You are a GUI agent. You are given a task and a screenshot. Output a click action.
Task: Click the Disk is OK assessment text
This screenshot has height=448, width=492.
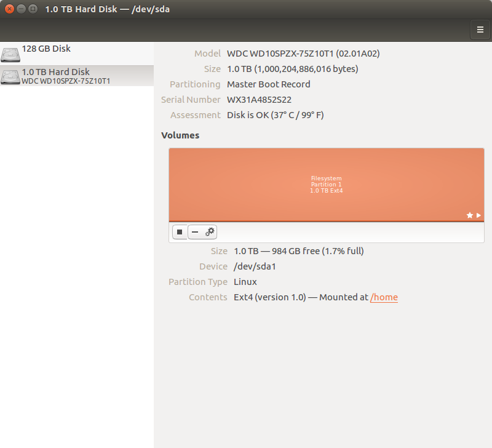(x=275, y=115)
